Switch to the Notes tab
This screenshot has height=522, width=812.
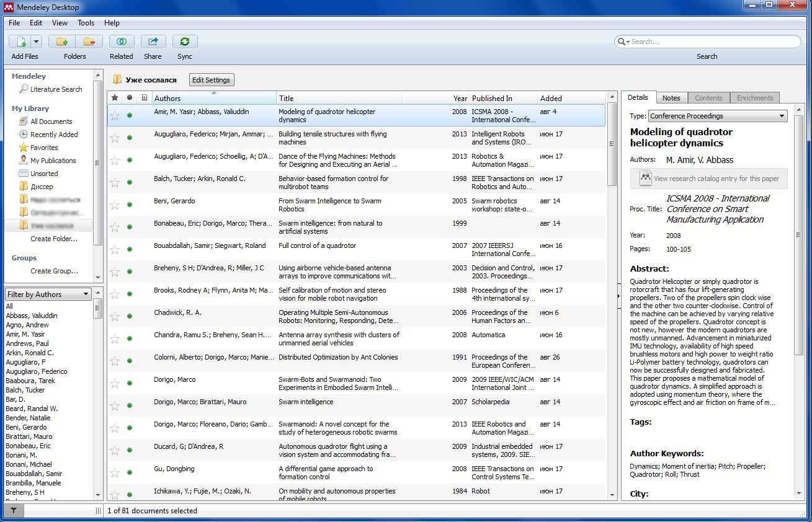(x=671, y=98)
